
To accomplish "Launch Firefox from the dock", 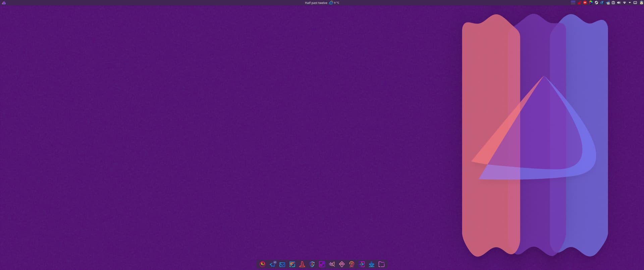I will coord(263,264).
